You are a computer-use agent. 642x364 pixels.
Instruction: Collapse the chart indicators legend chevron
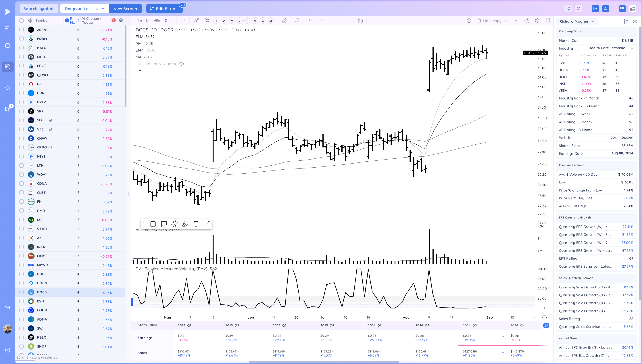140,71
